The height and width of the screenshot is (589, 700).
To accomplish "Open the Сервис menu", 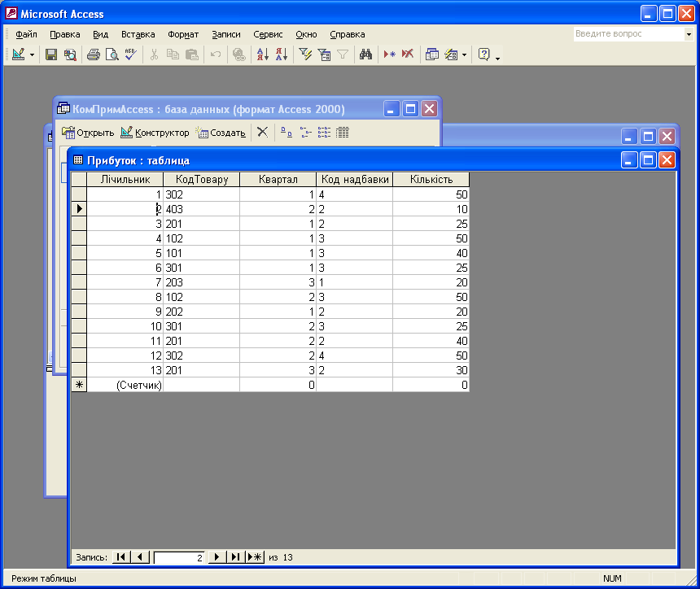I will [x=269, y=34].
